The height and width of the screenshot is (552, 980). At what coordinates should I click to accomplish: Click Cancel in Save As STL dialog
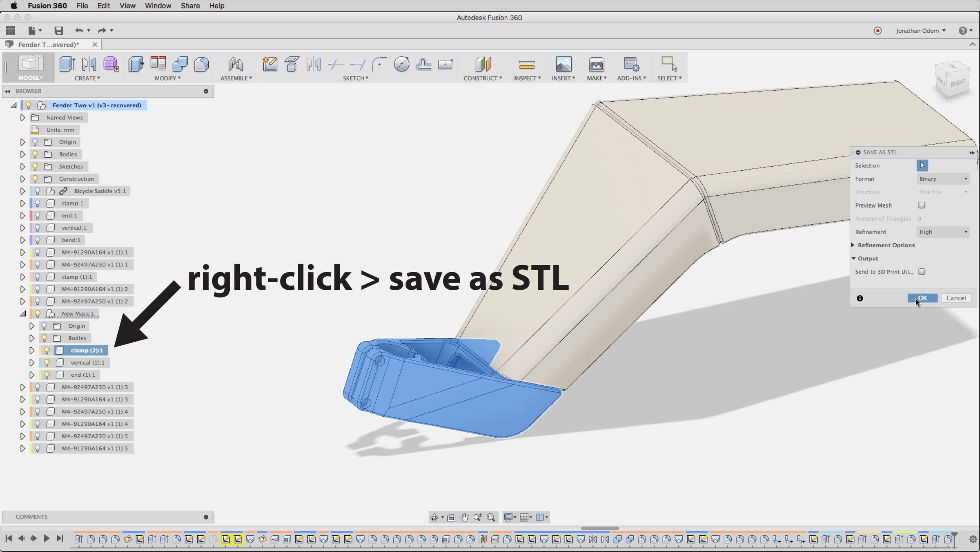(955, 298)
